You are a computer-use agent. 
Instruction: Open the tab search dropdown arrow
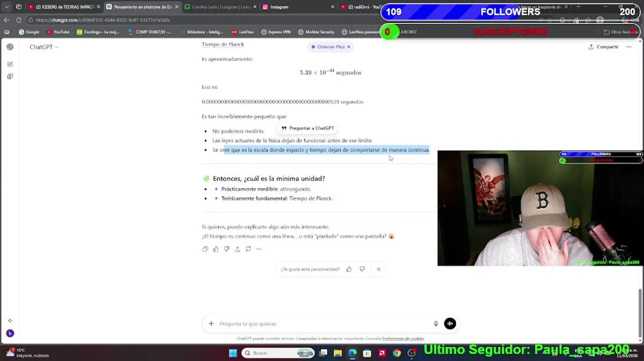[x=7, y=7]
